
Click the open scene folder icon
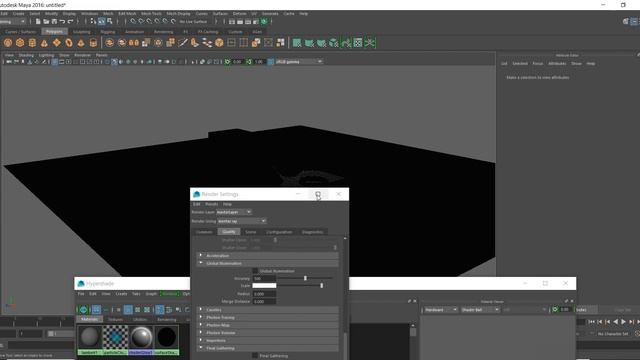pos(46,22)
